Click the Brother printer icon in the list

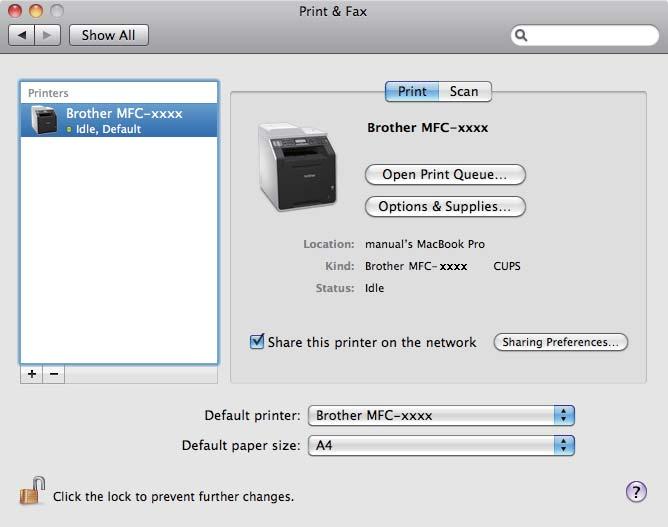coord(43,120)
